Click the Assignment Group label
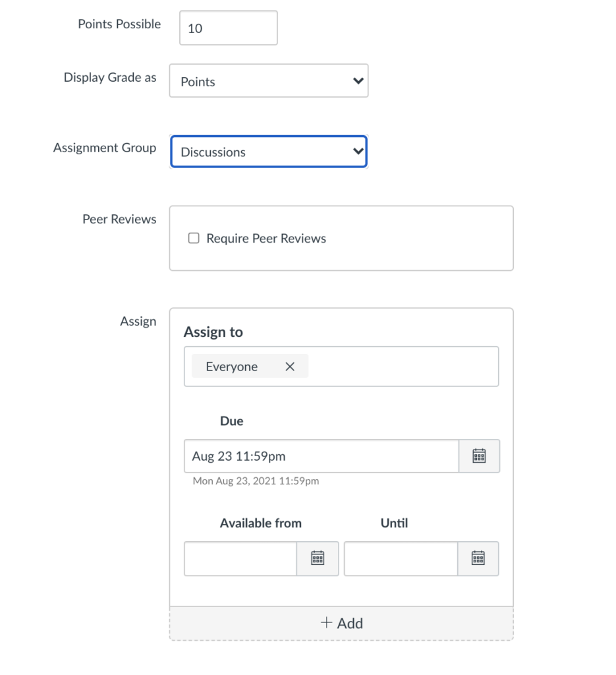The width and height of the screenshot is (616, 675). tap(105, 148)
